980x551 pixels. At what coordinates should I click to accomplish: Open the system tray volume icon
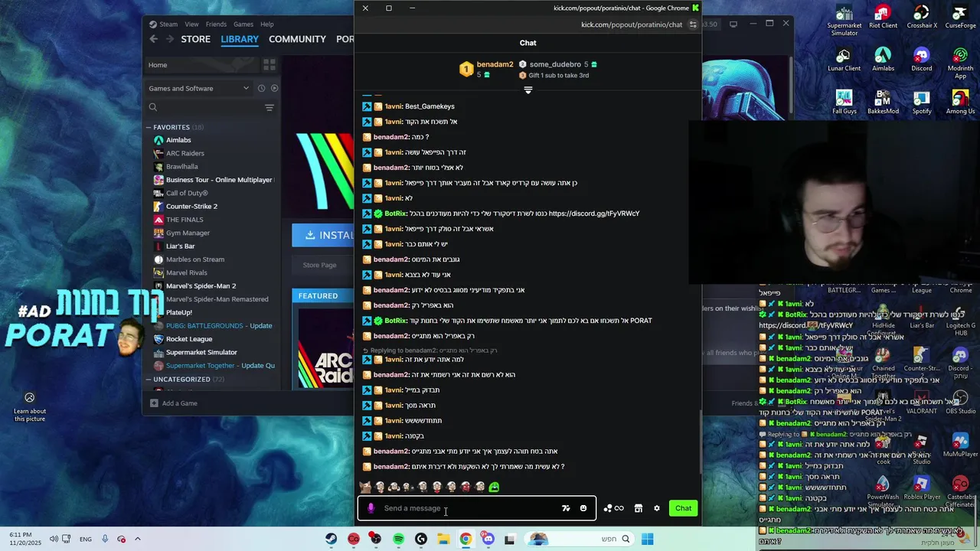(x=54, y=539)
